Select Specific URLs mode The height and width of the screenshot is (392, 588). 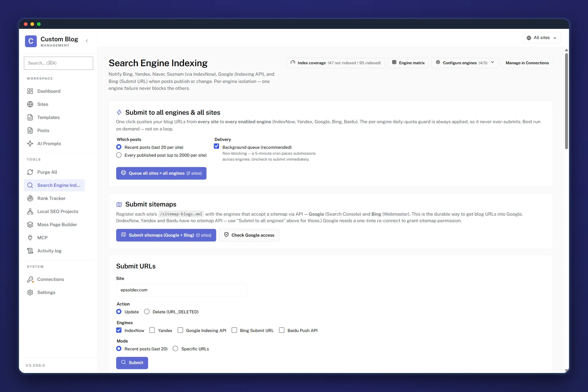pos(175,348)
